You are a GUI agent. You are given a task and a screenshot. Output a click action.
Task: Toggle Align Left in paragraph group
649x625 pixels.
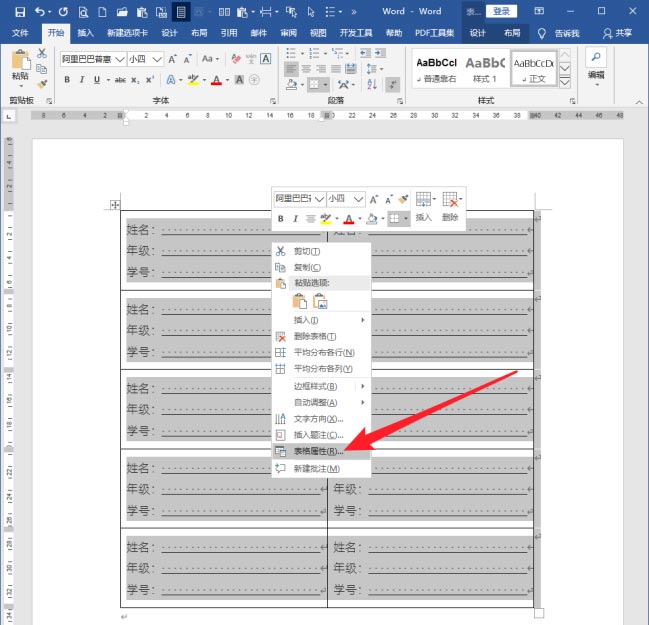pos(291,69)
